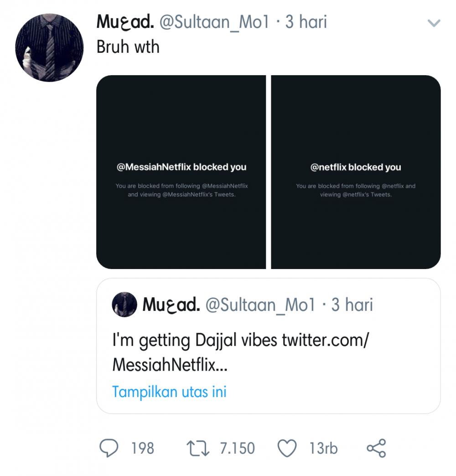Click the '3 hari' timestamp on main tweet
456x476 pixels.
click(306, 22)
